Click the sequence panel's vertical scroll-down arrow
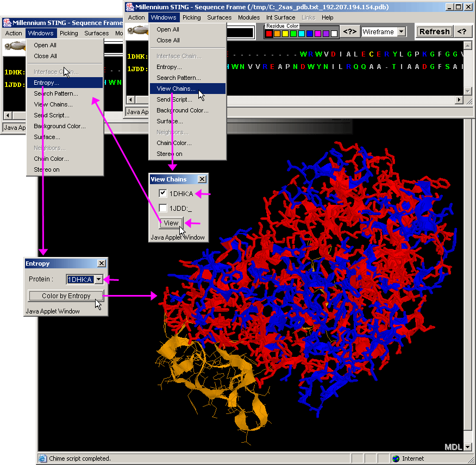 click(x=468, y=91)
